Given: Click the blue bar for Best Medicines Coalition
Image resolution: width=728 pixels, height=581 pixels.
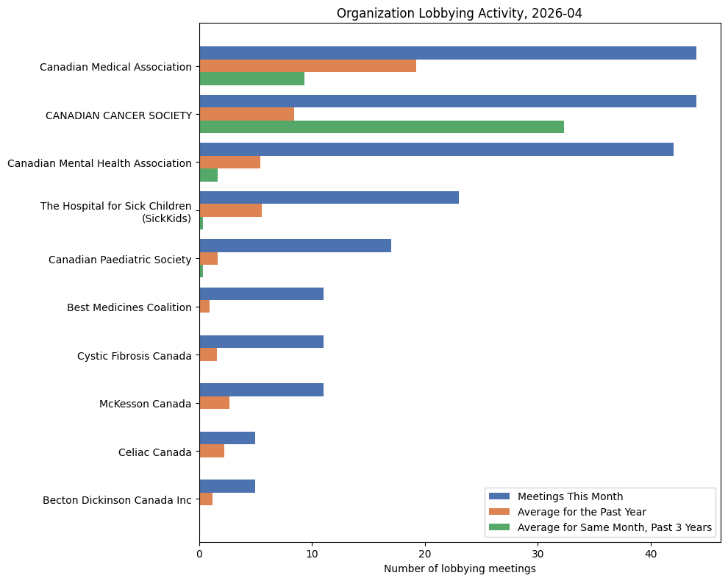Looking at the screenshot, I should click(262, 293).
